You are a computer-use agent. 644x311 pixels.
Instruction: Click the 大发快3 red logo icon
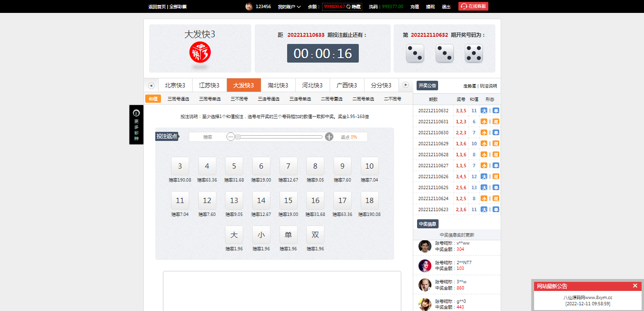click(200, 53)
